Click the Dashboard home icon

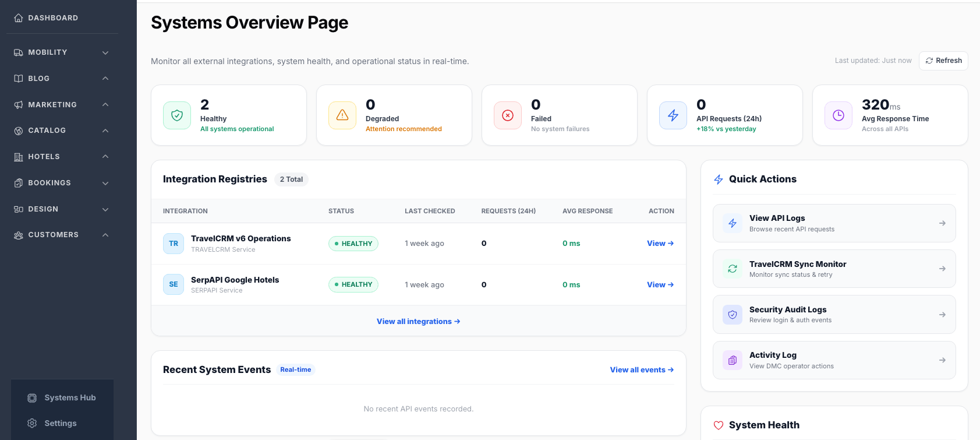click(19, 18)
